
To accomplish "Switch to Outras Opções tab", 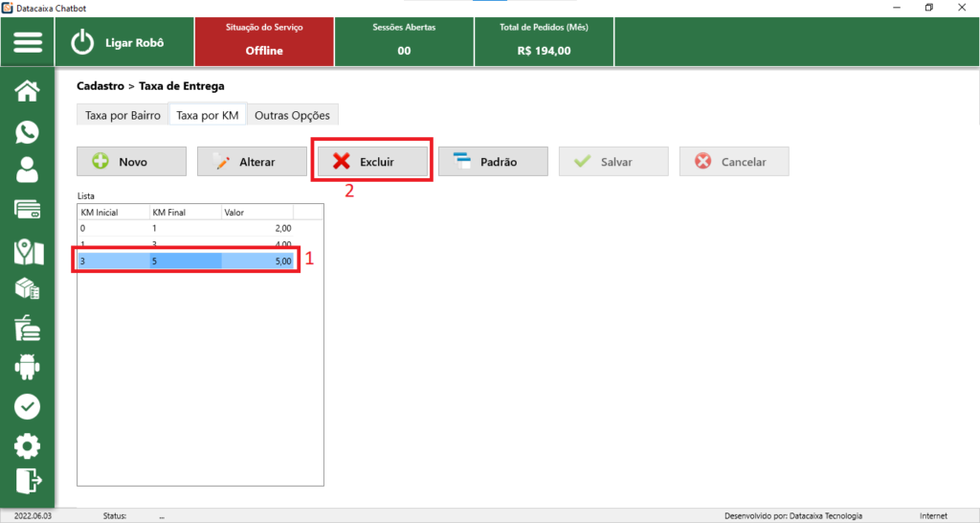I will coord(292,115).
